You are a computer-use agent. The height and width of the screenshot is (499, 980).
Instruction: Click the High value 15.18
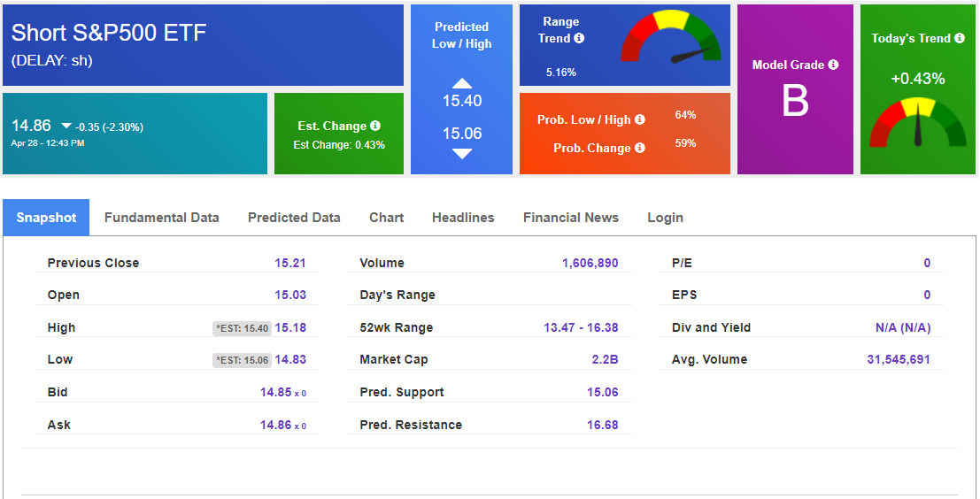tap(290, 327)
